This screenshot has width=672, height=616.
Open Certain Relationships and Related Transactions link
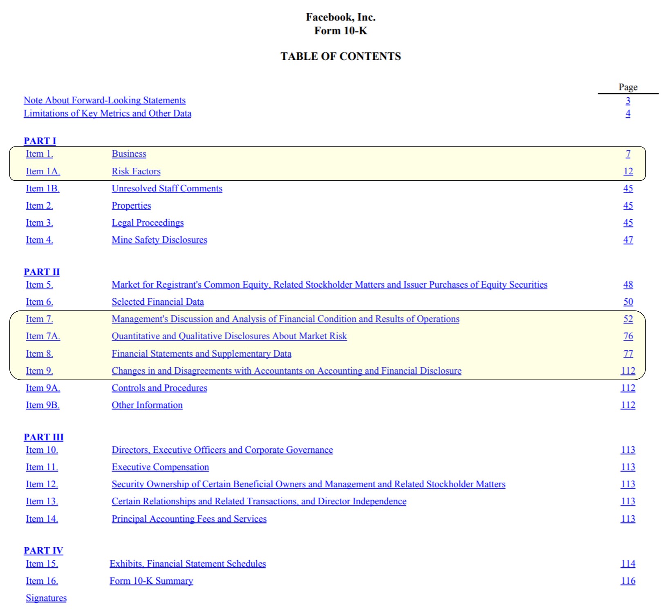259,501
